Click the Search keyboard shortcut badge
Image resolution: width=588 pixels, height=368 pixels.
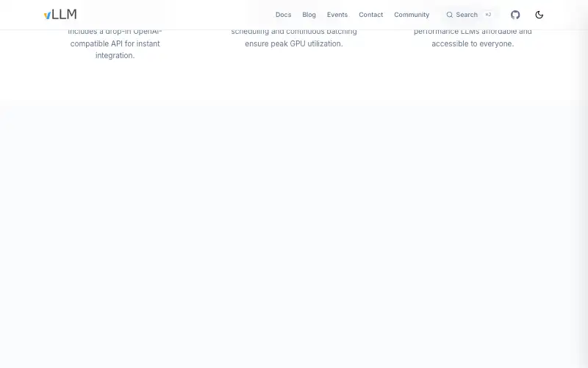[488, 15]
